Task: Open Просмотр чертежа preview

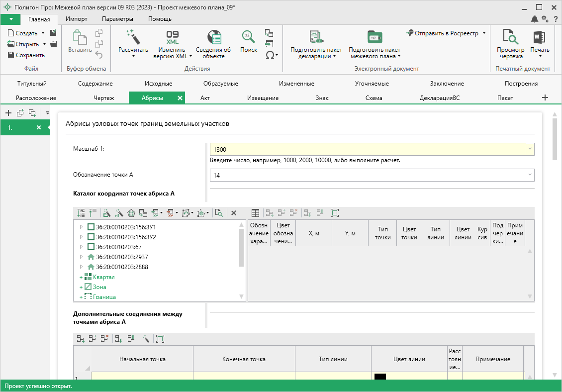Action: pos(510,37)
